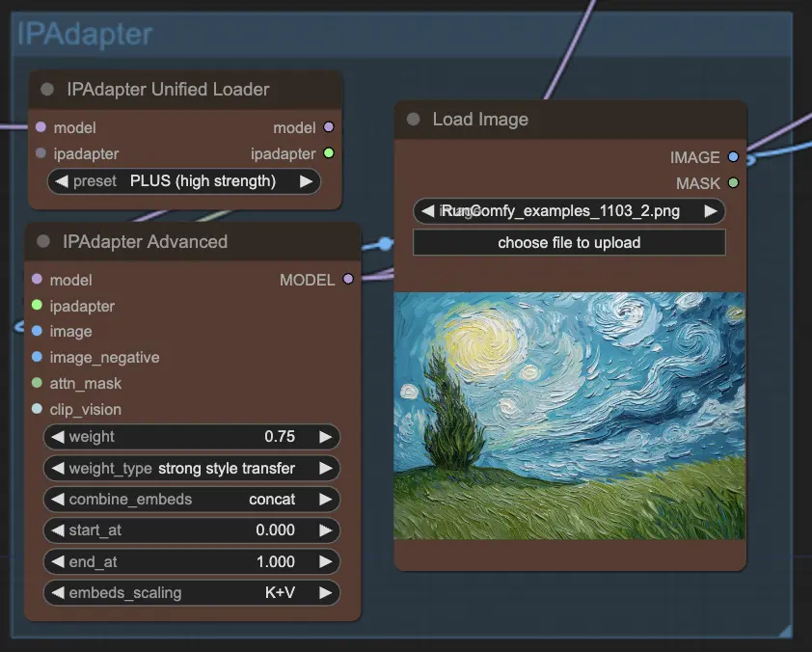Click ipadapter input socket on IPAdapter Advanced
The width and height of the screenshot is (812, 652).
pyautogui.click(x=37, y=305)
